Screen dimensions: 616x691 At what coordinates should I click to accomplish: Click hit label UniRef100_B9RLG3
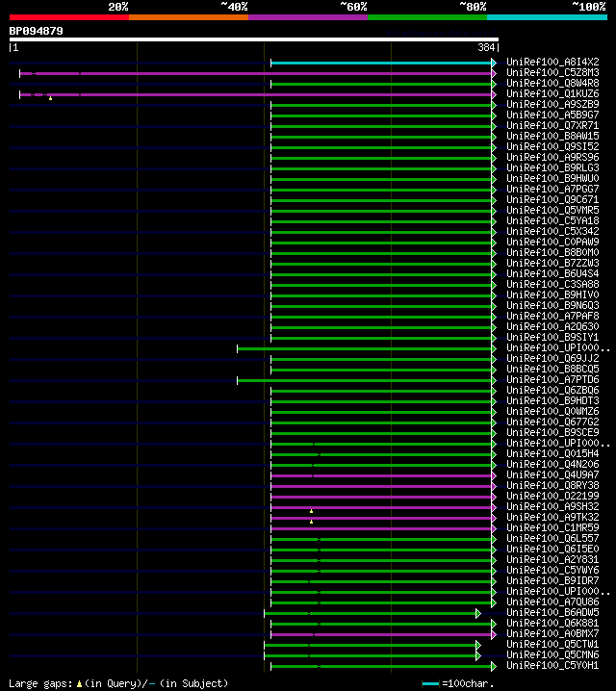552,167
